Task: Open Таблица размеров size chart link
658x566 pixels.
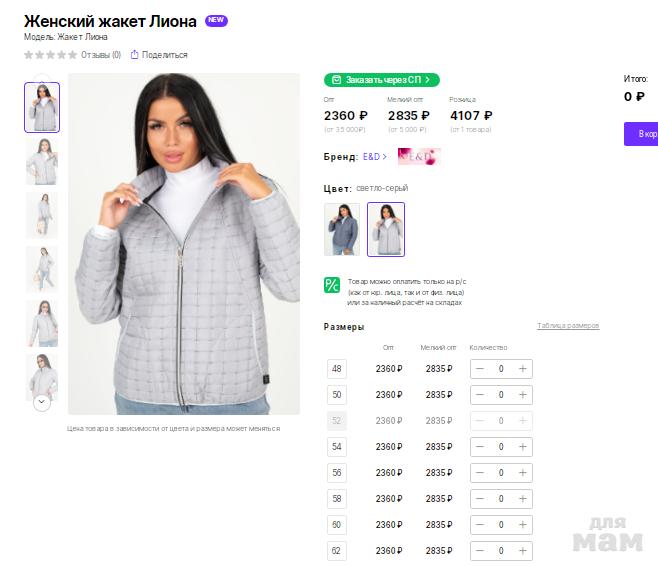Action: click(x=568, y=326)
